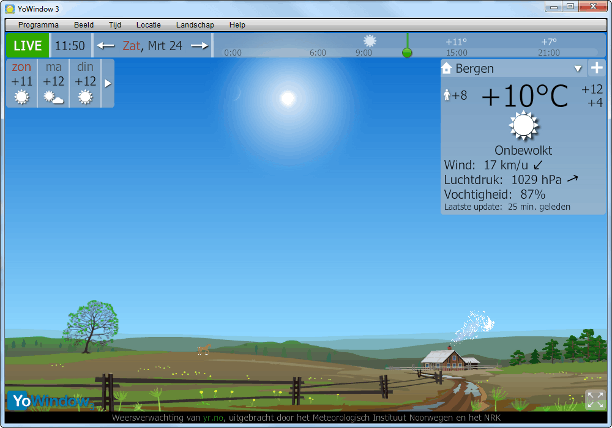Click the large sun weather icon

[x=523, y=127]
